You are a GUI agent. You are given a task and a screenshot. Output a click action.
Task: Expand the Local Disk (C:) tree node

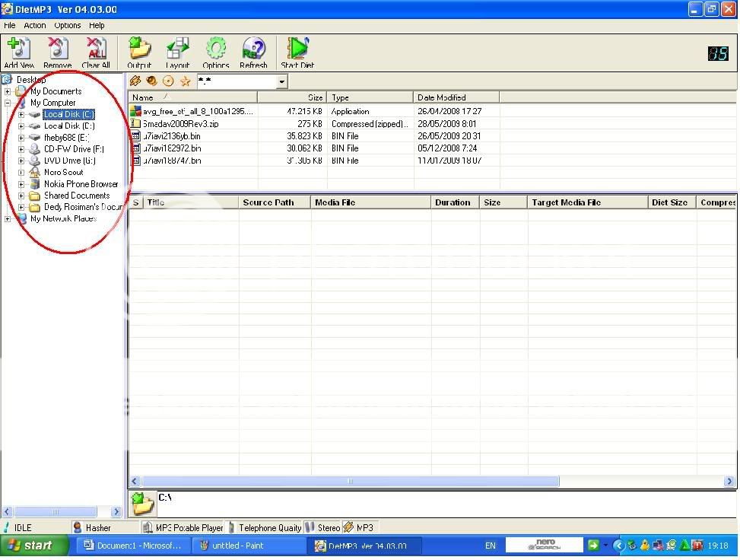click(x=21, y=115)
